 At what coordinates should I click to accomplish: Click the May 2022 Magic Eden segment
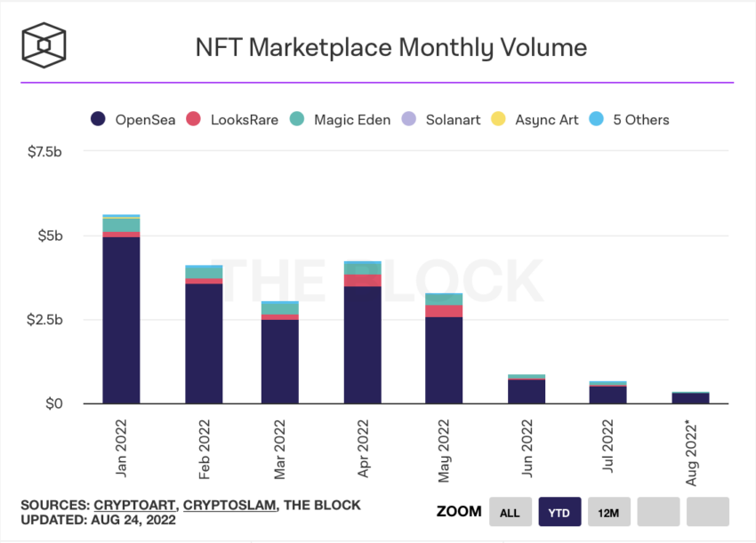tap(444, 299)
